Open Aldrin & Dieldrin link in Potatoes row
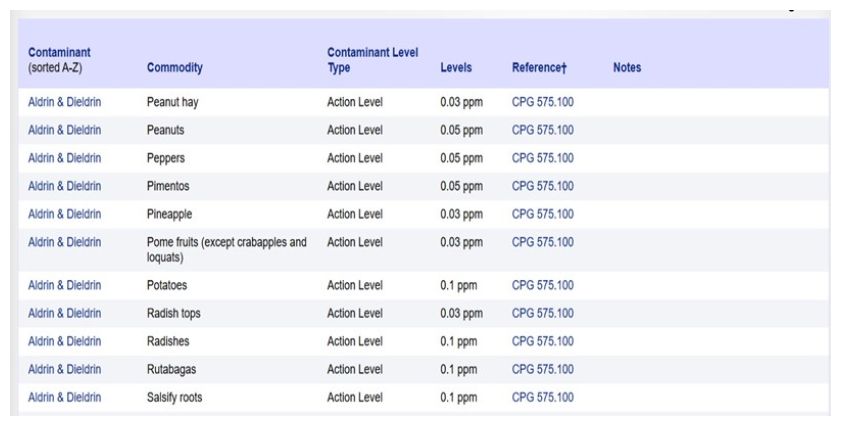Image resolution: width=841 pixels, height=427 pixels. pos(64,285)
